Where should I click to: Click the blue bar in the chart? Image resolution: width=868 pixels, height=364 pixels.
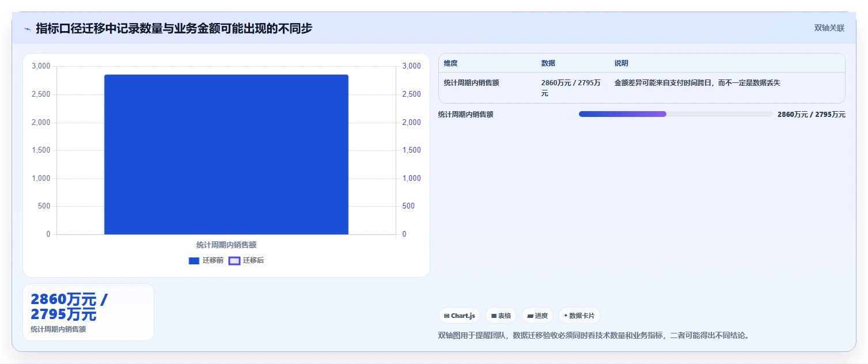(226, 154)
